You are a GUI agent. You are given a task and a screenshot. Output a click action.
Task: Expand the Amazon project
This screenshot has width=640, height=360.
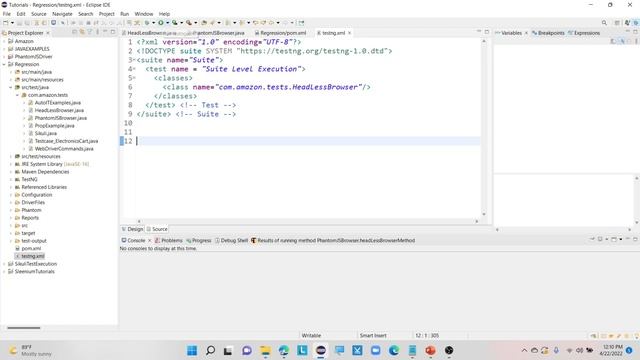(4, 41)
